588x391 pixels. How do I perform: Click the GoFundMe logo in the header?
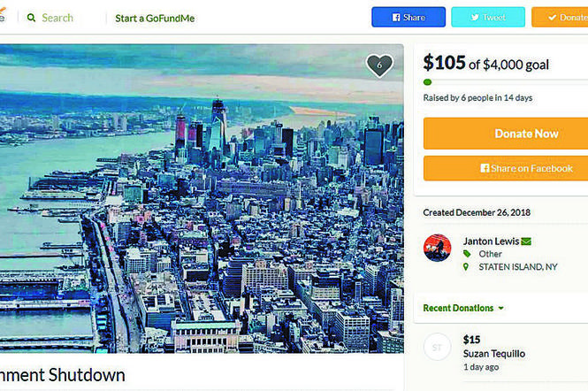pyautogui.click(x=4, y=17)
